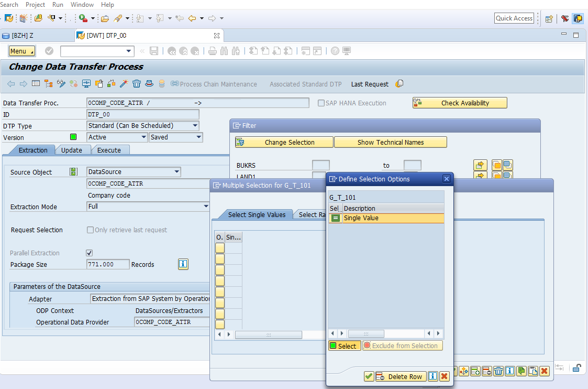Click the yellow back arrow in Eclipse toolbar
Viewport: 588px width, 389px height.
coord(192,18)
